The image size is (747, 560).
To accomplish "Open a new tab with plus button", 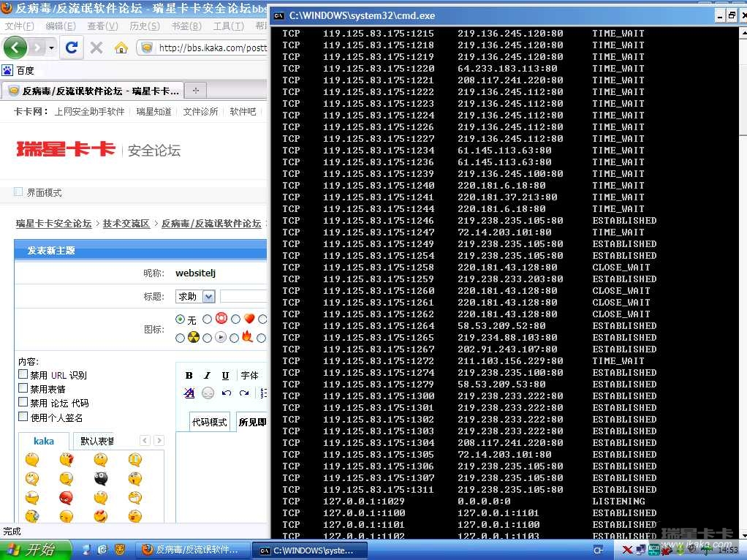I will [x=195, y=91].
